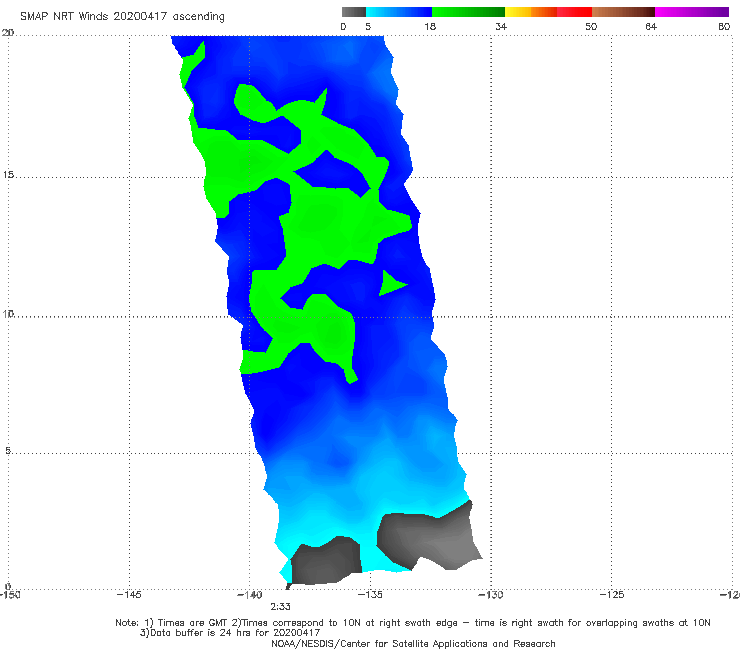Click the swath time stamp "2:33"
Screen dimensions: 740x650
coord(280,607)
